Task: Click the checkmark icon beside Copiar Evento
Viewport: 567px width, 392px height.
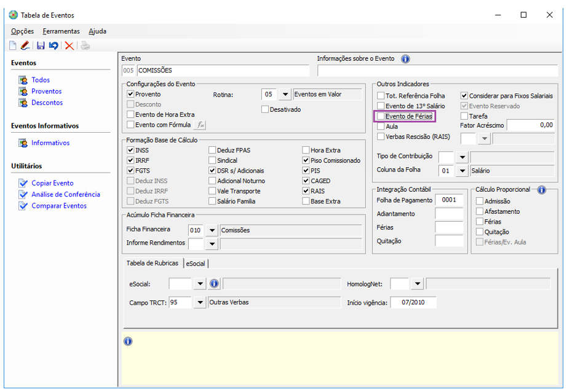Action: 23,183
